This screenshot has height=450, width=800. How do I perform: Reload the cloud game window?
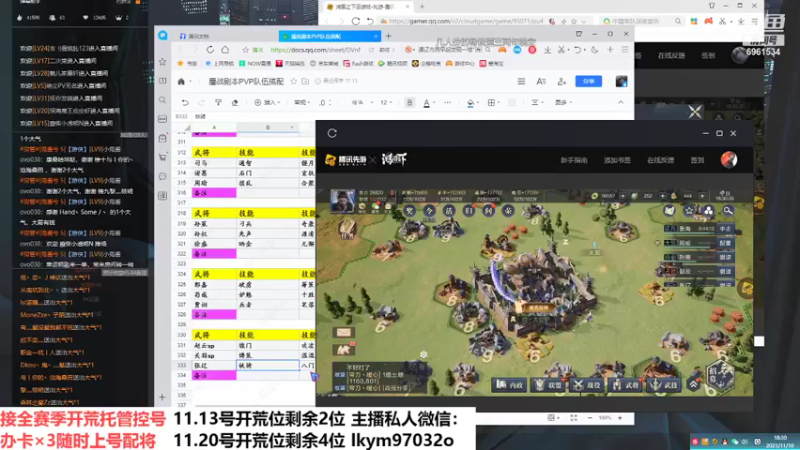click(332, 133)
